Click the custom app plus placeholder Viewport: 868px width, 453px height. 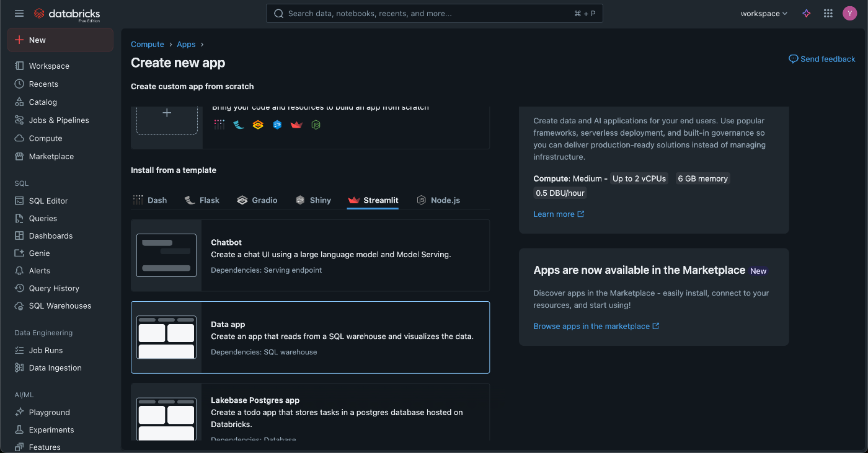[x=167, y=113]
